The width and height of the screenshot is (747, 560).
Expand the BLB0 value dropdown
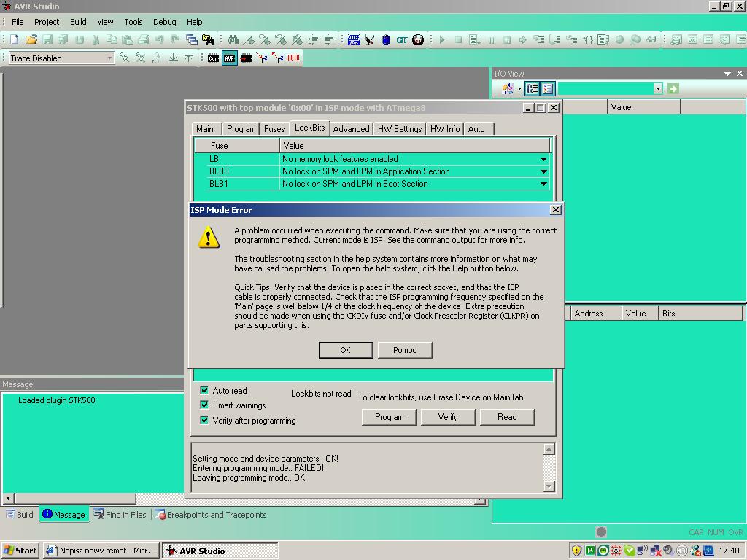(x=543, y=171)
